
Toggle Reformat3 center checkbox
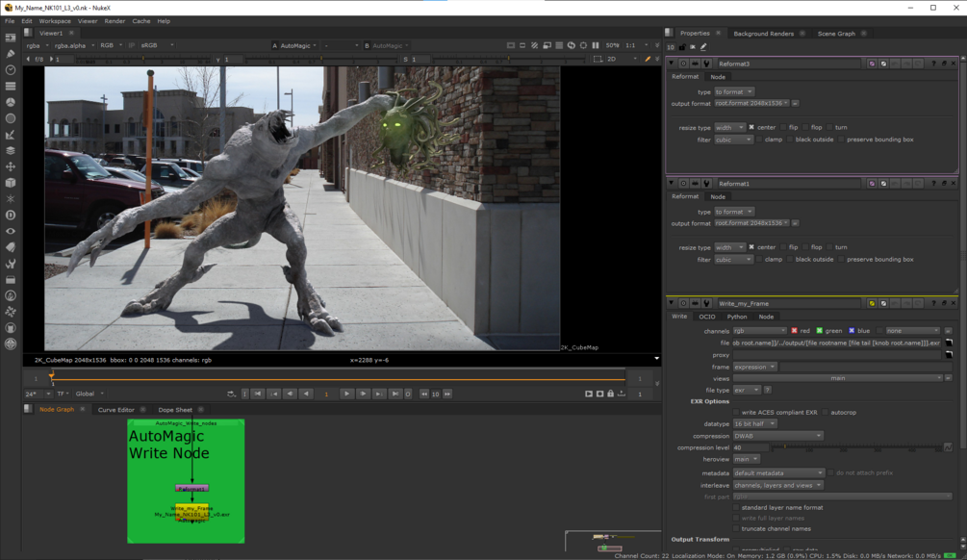pos(751,127)
